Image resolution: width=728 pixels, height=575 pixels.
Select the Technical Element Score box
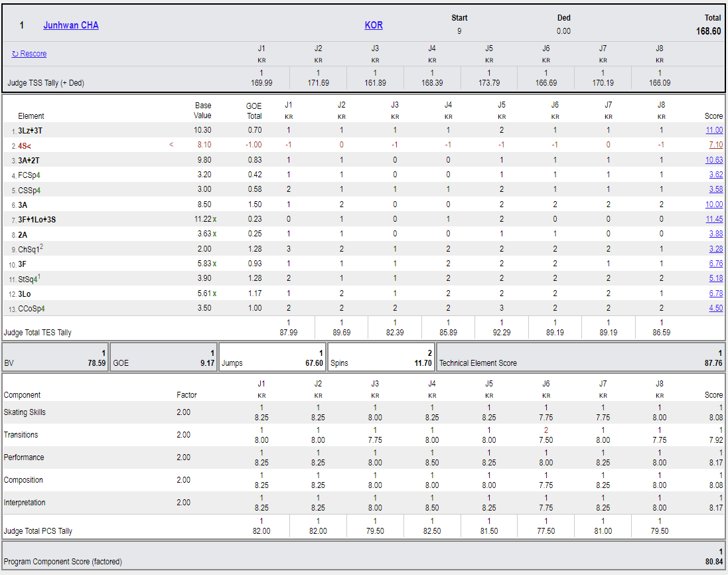coord(581,357)
